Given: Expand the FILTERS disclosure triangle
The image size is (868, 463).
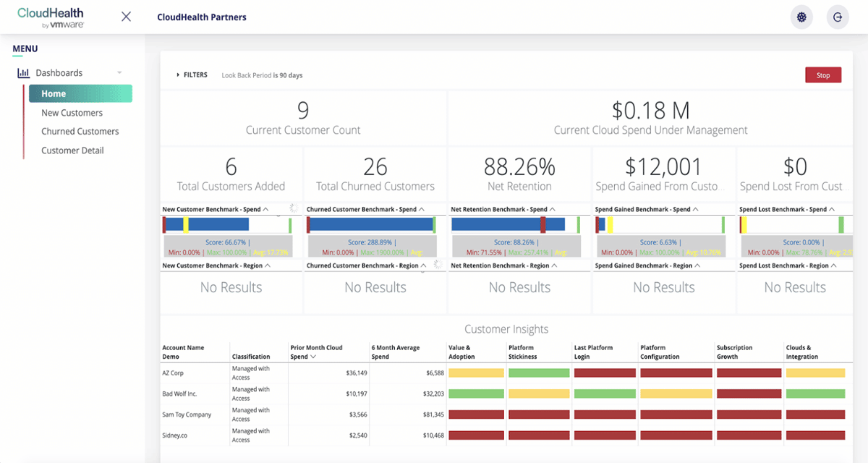Looking at the screenshot, I should pos(178,75).
